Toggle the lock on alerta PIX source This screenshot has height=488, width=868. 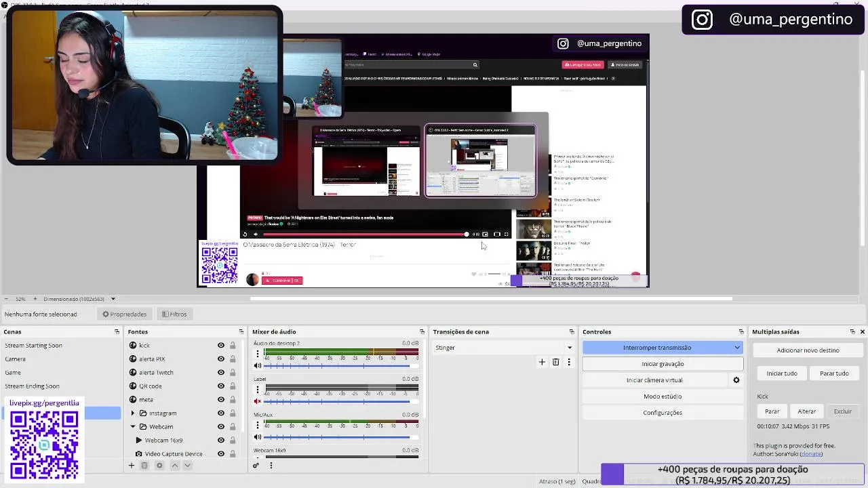pos(233,359)
